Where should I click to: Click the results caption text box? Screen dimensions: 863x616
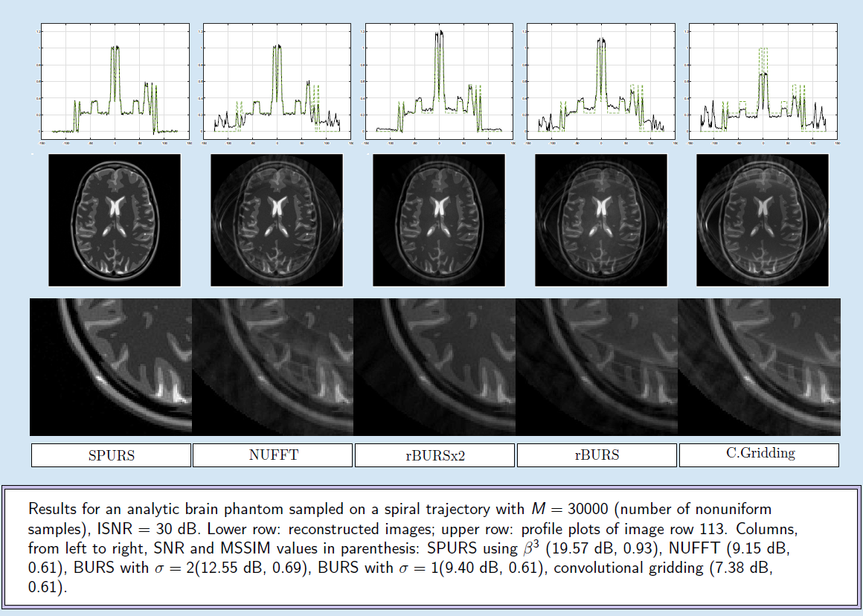(x=431, y=547)
